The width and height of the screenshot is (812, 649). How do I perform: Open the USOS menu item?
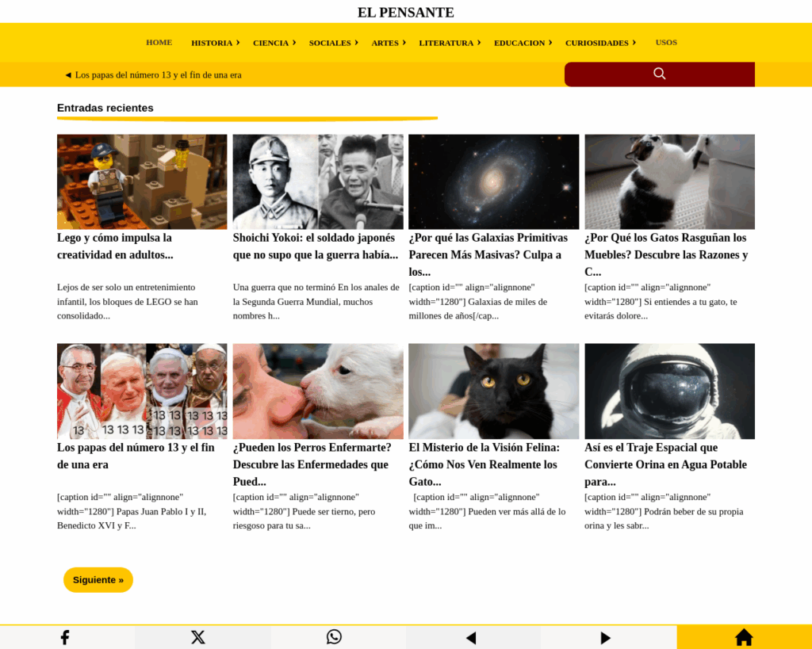[666, 43]
